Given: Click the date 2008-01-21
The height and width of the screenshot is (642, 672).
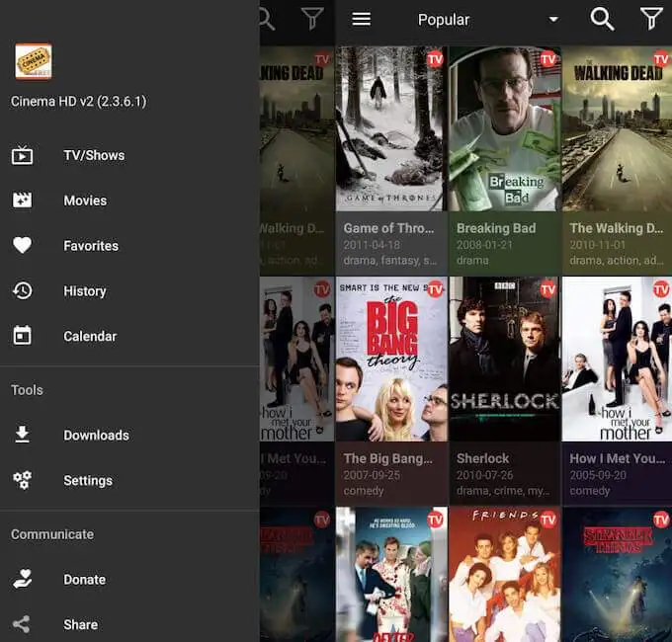Looking at the screenshot, I should (484, 245).
